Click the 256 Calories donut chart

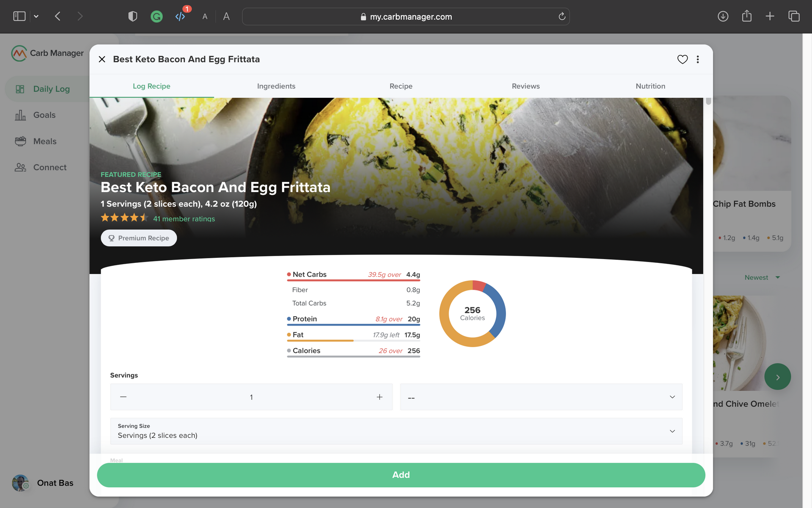[x=472, y=314]
